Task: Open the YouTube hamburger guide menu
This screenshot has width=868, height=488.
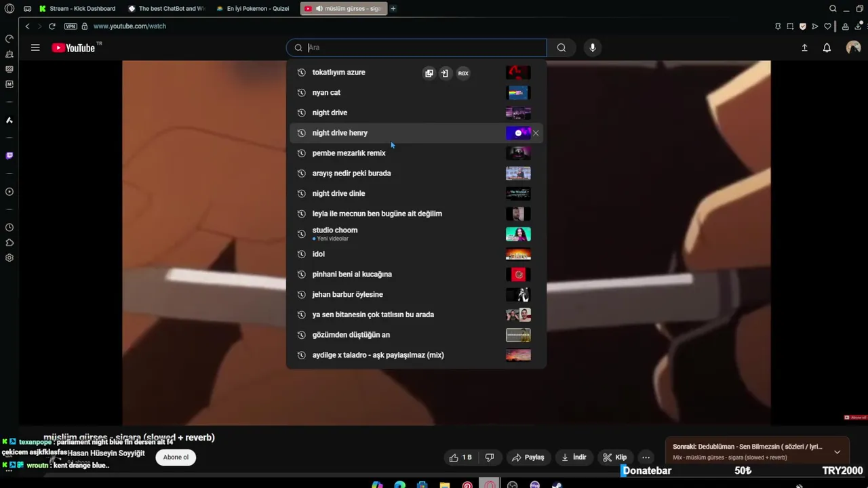Action: click(35, 47)
